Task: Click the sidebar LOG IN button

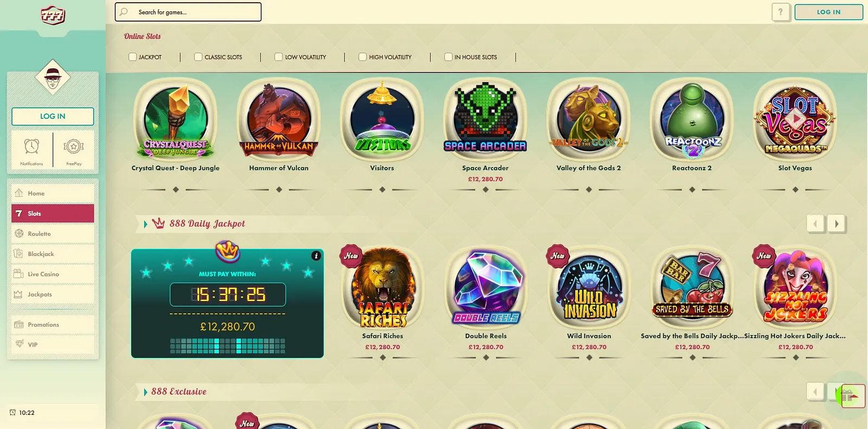Action: click(53, 116)
